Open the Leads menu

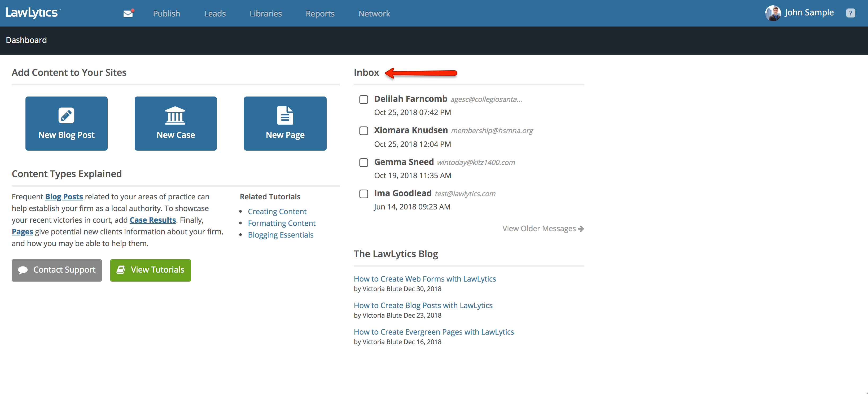215,14
